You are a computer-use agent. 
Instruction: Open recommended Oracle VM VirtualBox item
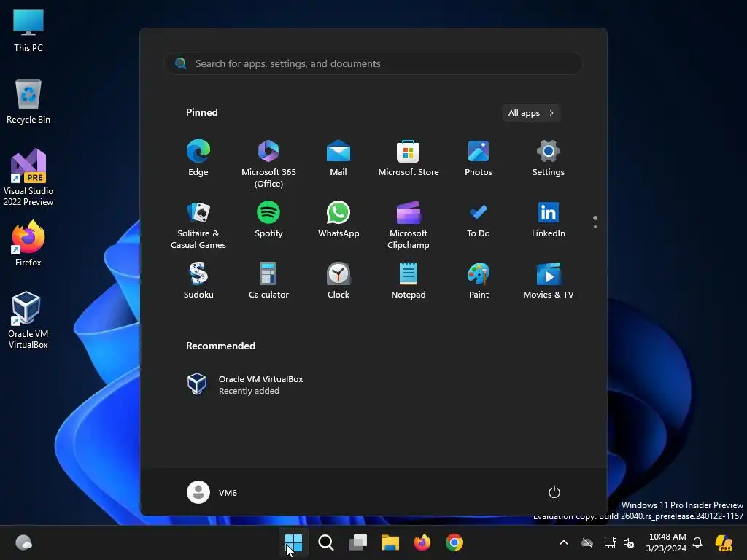(245, 384)
